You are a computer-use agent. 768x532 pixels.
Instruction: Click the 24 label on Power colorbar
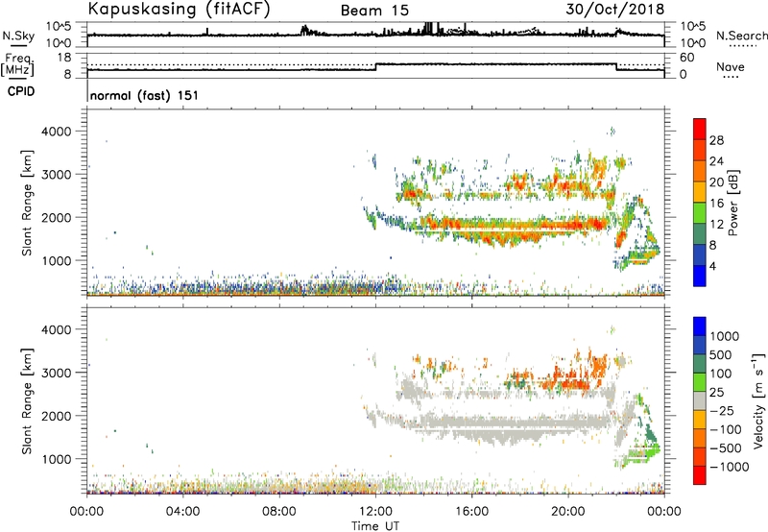[716, 161]
